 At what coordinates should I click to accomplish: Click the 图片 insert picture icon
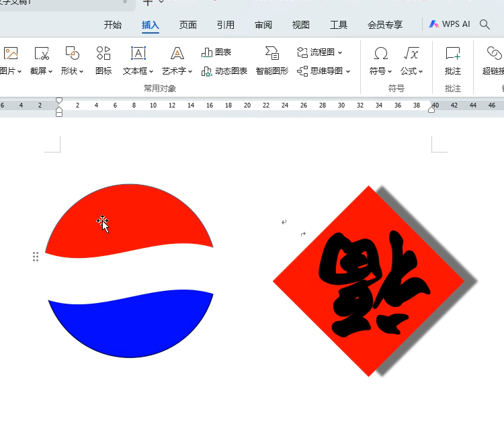tap(11, 53)
